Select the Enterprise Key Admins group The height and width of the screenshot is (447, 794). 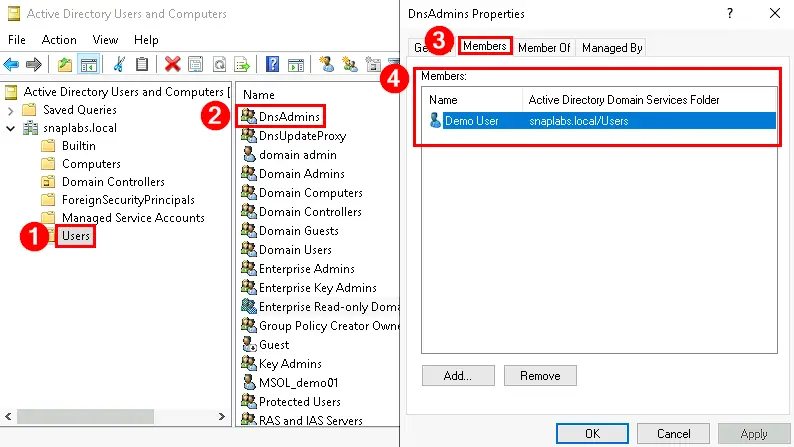[x=317, y=288]
